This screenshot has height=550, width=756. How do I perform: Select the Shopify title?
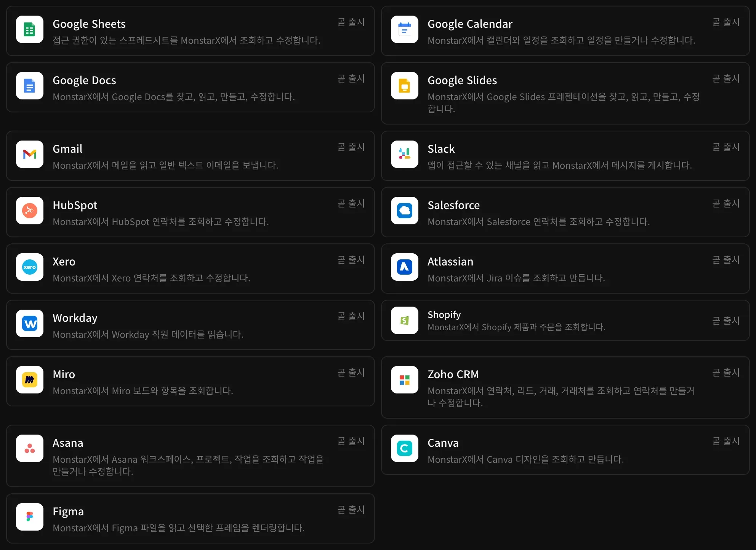click(444, 315)
